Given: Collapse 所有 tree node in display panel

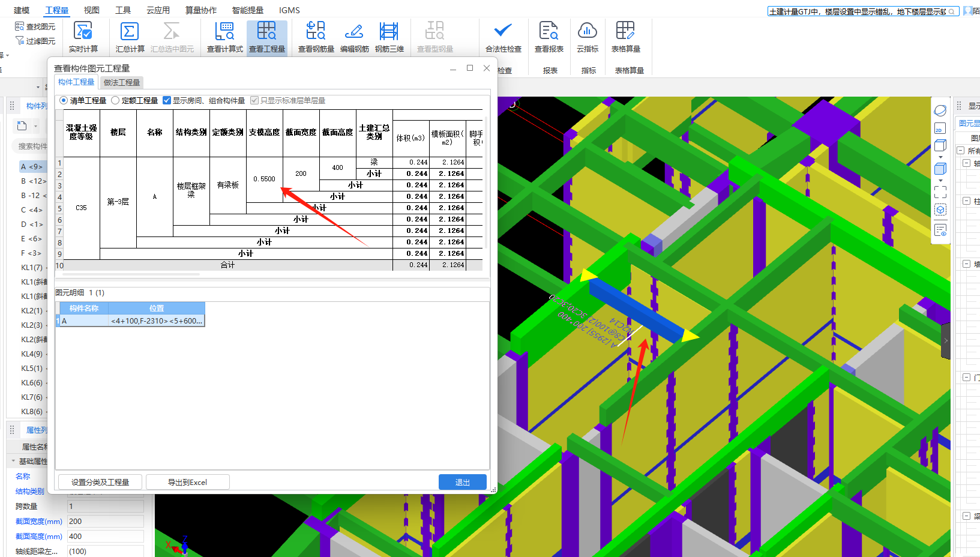Looking at the screenshot, I should (x=961, y=151).
